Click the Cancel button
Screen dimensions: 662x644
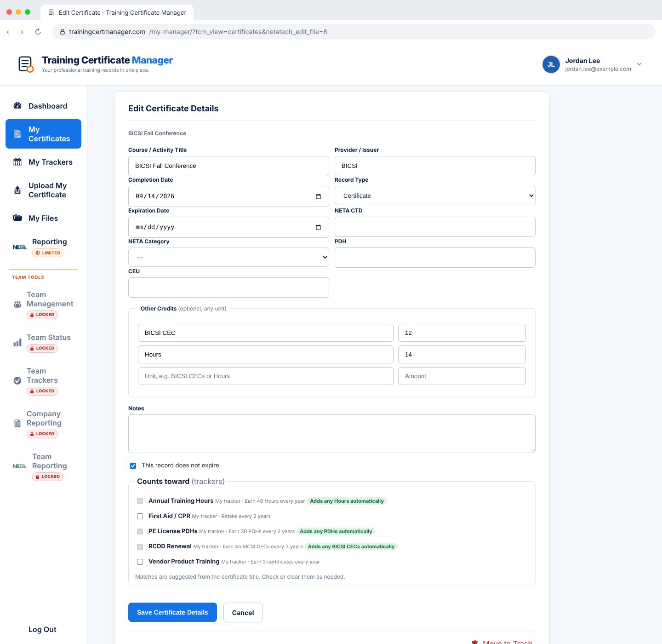(x=243, y=612)
